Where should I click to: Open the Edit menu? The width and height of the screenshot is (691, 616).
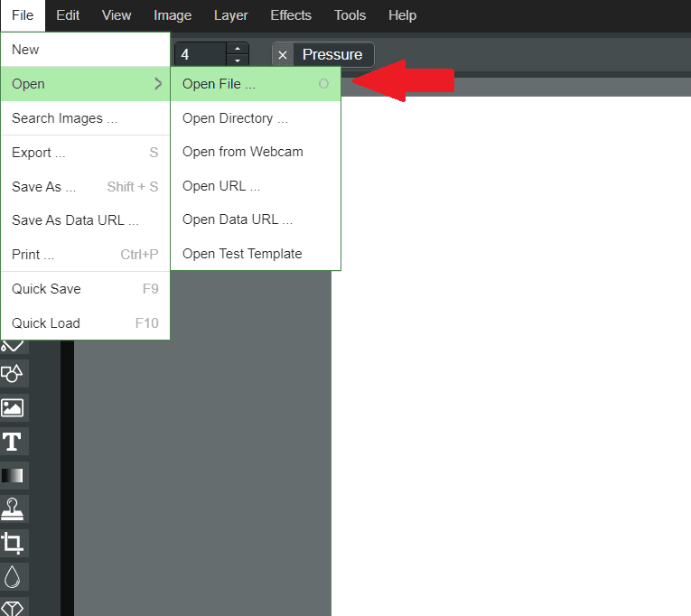pyautogui.click(x=68, y=15)
